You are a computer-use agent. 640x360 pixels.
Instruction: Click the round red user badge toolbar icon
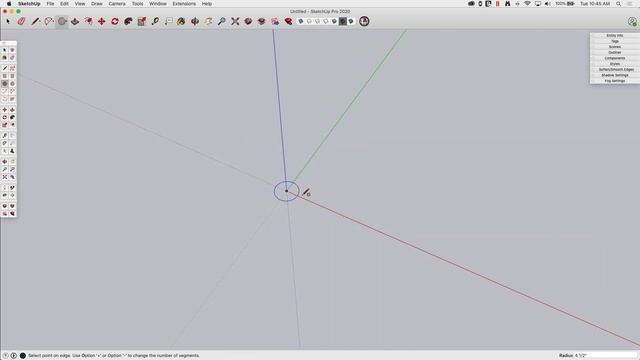tap(364, 21)
